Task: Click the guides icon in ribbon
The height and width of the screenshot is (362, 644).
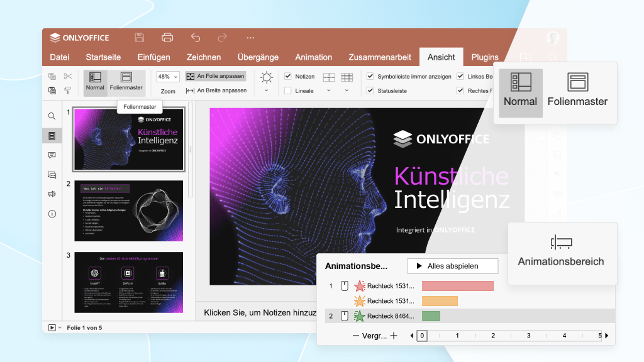Action: click(328, 77)
